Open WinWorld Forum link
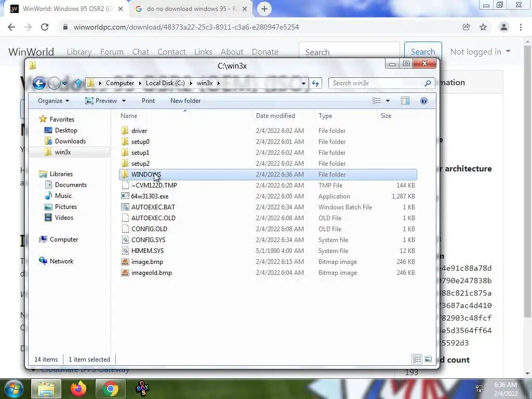The height and width of the screenshot is (399, 532). (x=112, y=51)
